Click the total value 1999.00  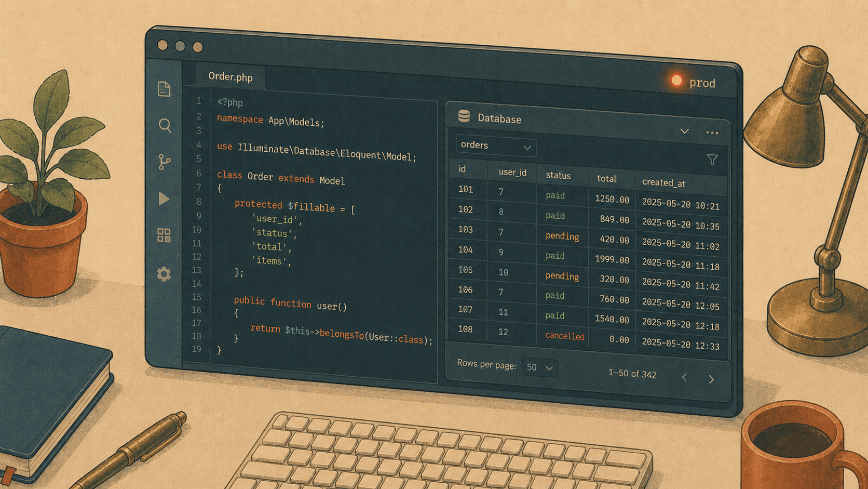[612, 259]
